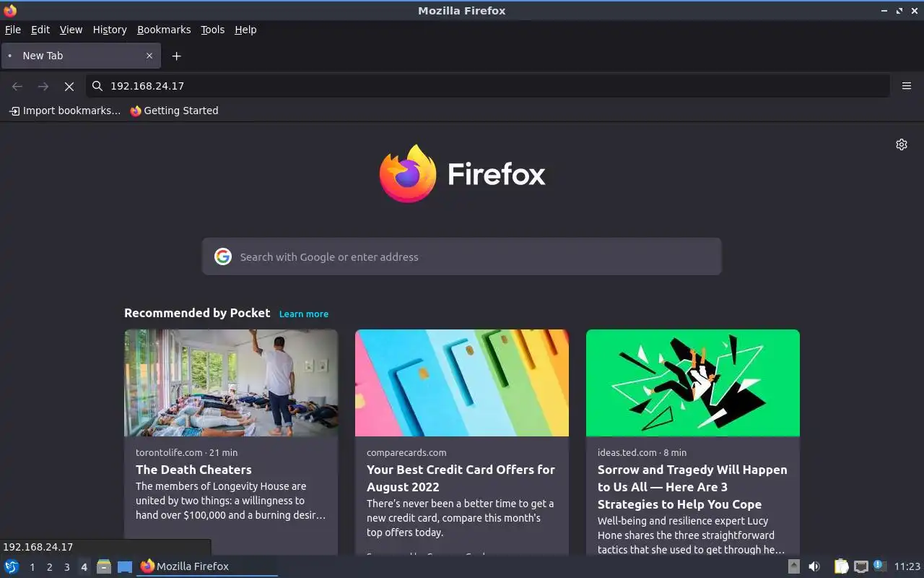Screen dimensions: 924x578
Task: Switch to workspace 1
Action: [x=32, y=567]
